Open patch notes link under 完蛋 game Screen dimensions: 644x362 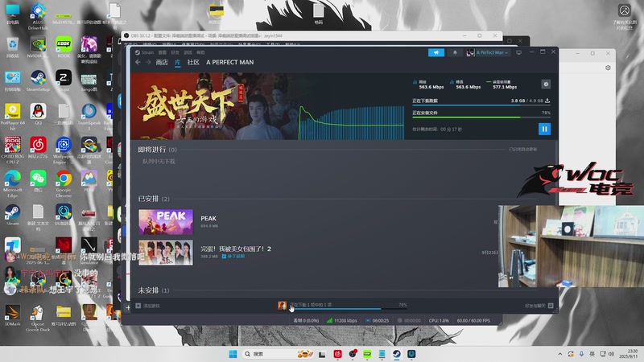233,256
